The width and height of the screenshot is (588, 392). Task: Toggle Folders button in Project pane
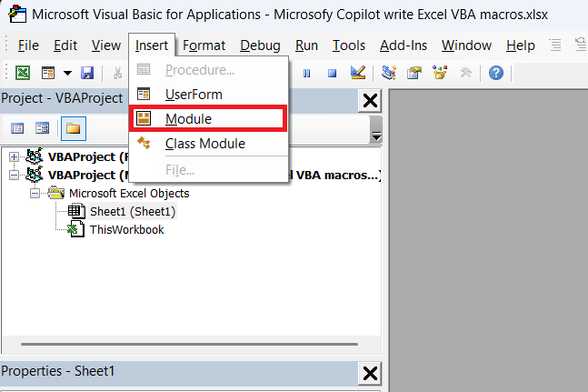click(x=74, y=128)
